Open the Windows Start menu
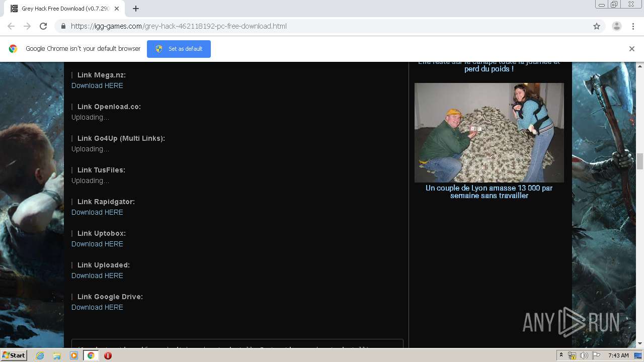 coord(14,355)
